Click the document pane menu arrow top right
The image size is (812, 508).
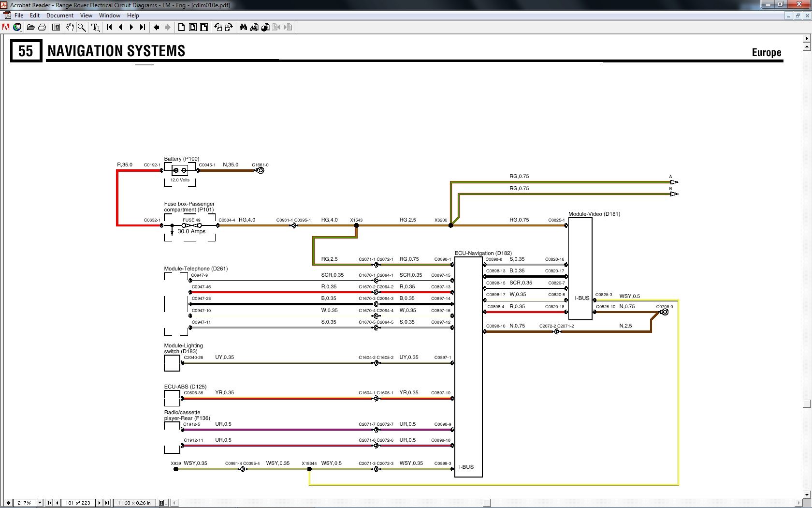tap(807, 38)
